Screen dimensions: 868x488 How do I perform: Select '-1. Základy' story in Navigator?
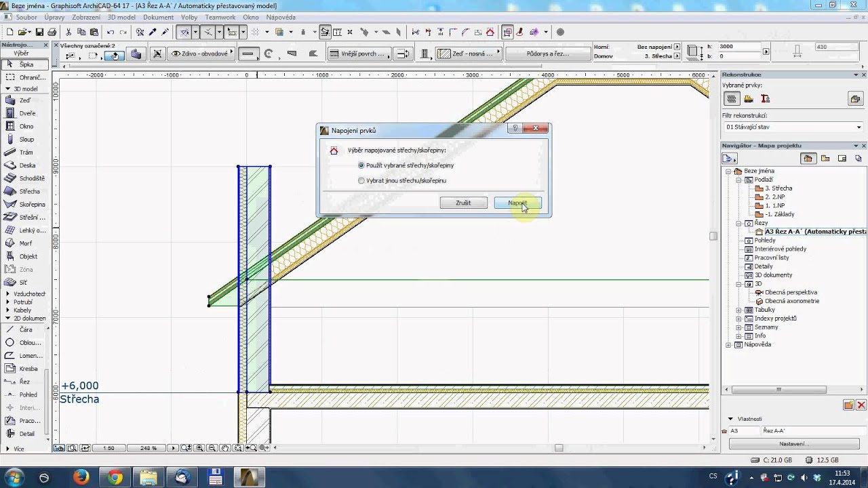780,214
